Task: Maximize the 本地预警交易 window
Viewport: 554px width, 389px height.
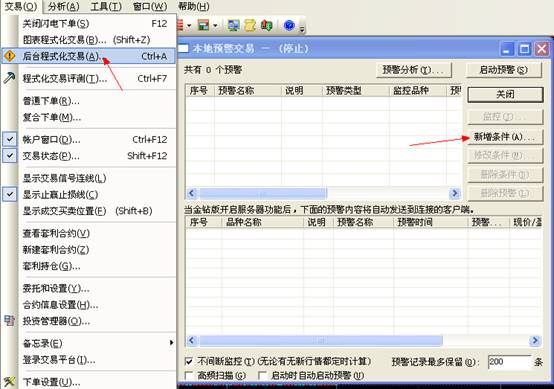Action: tap(524, 49)
